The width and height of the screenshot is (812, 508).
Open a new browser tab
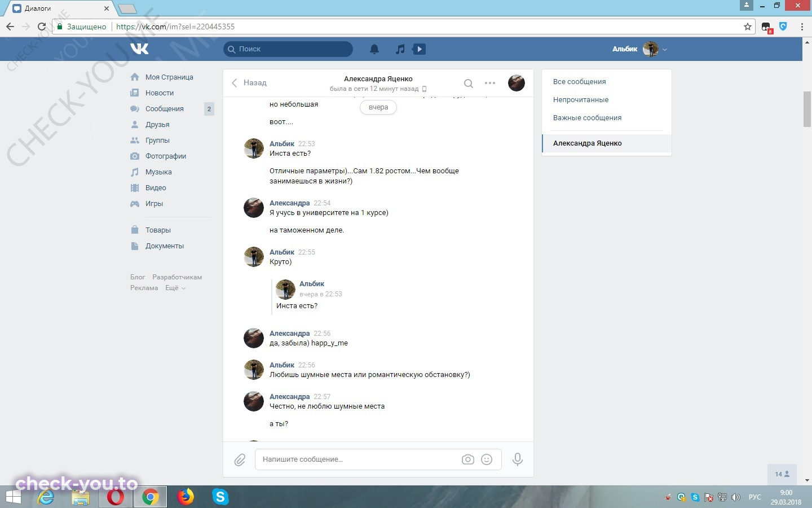point(127,8)
